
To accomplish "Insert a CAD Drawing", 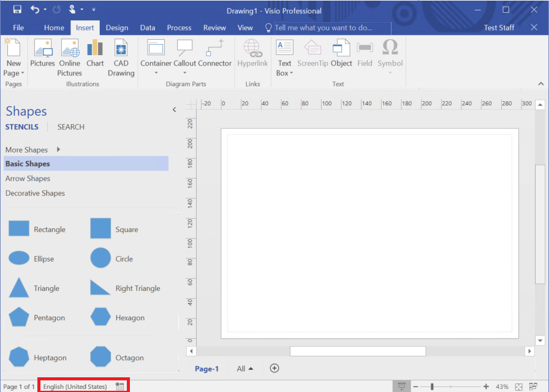I will click(121, 58).
